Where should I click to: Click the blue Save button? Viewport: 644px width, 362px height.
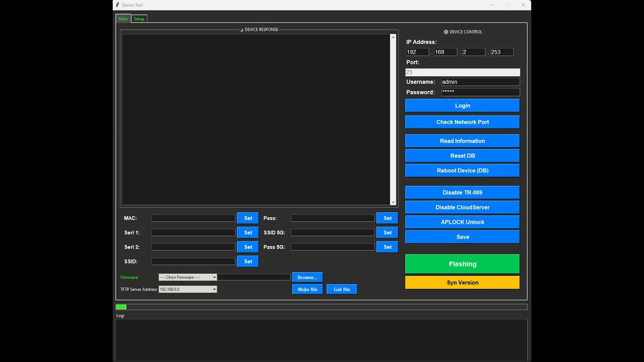click(462, 237)
